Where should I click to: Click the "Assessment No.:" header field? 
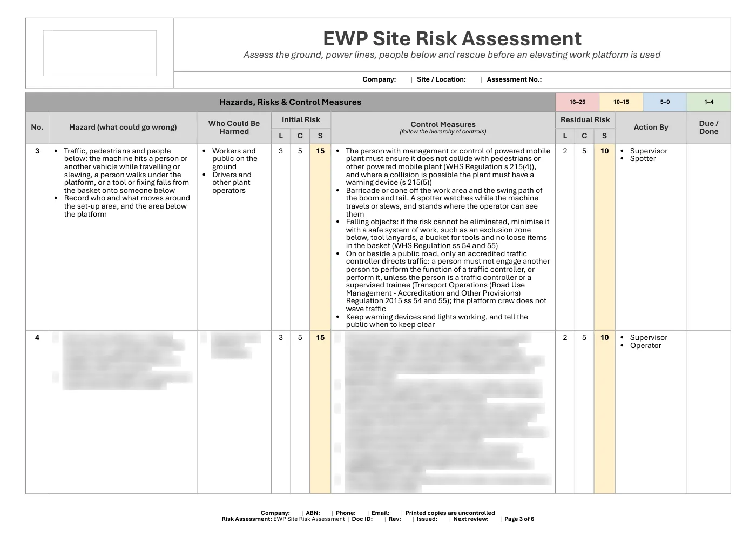514,79
